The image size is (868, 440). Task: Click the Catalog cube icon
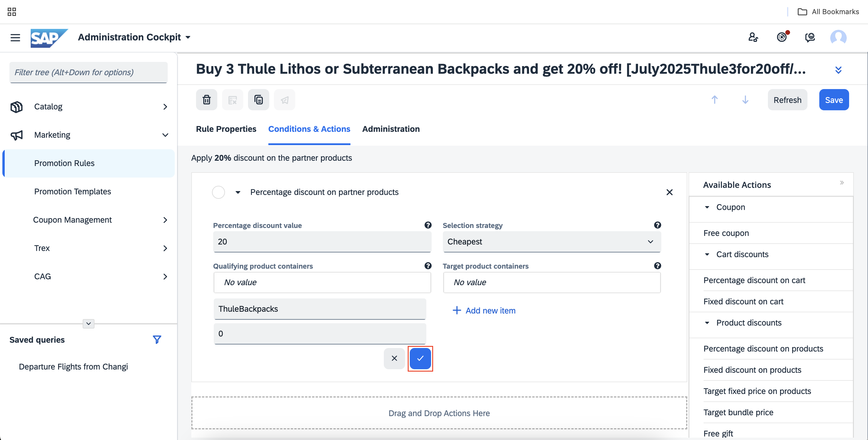16,107
